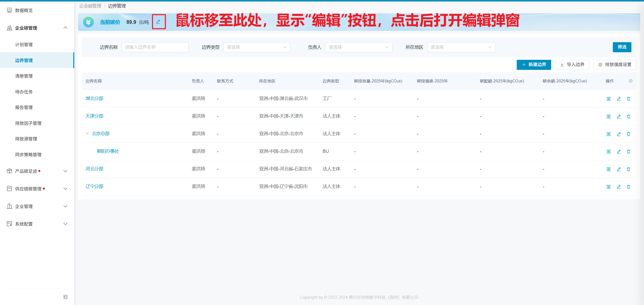The width and height of the screenshot is (644, 305).
Task: Click trash icon for 辽宁分部 row
Action: pyautogui.click(x=628, y=187)
